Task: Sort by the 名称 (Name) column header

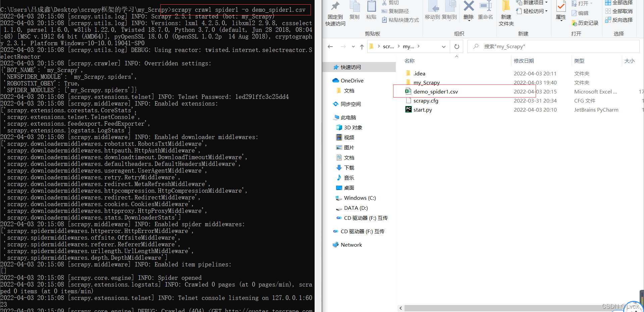Action: (410, 61)
